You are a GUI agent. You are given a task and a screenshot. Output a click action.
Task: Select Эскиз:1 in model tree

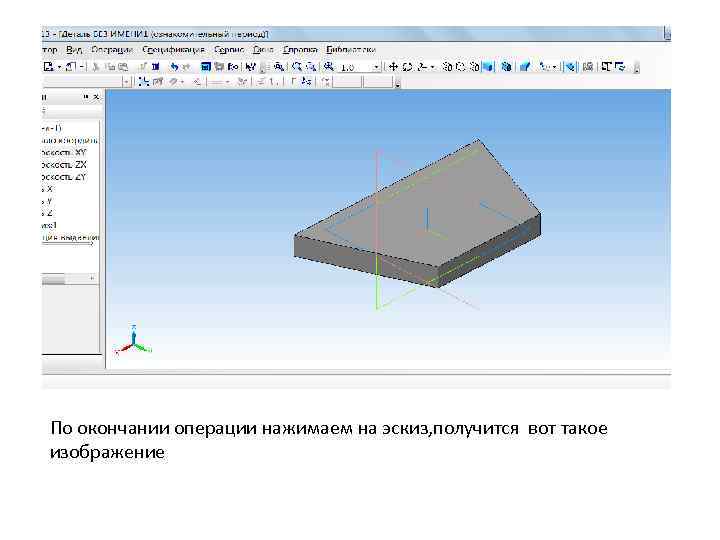49,225
